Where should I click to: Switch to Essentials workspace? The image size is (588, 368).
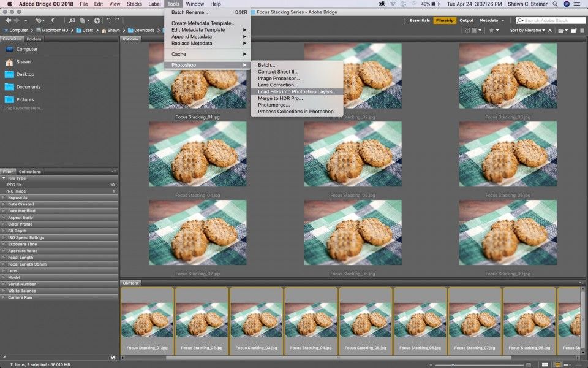click(420, 20)
